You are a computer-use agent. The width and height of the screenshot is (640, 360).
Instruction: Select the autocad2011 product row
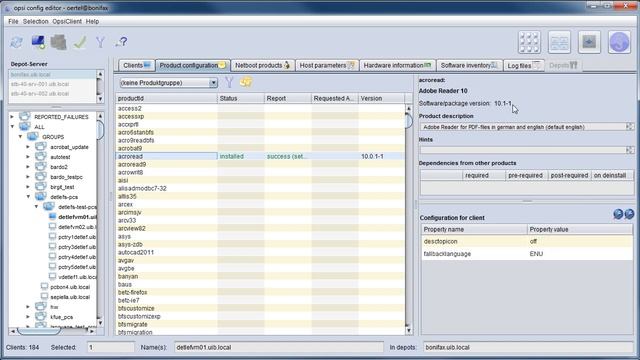point(260,252)
